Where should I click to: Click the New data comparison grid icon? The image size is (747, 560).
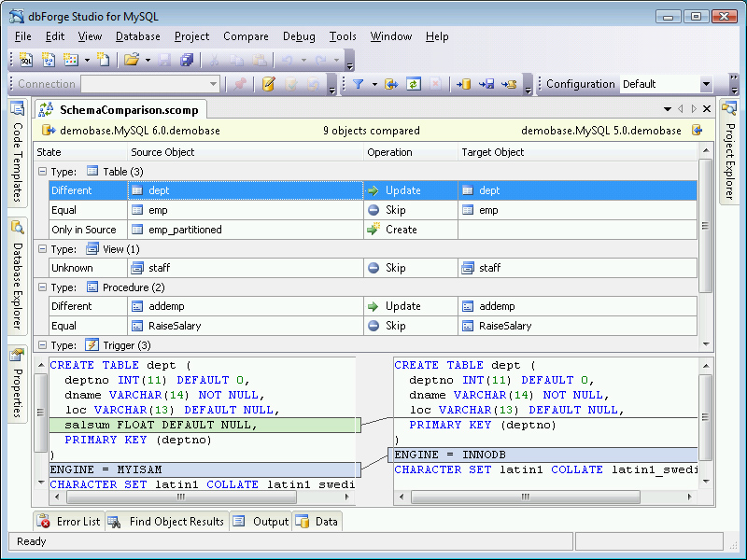71,60
